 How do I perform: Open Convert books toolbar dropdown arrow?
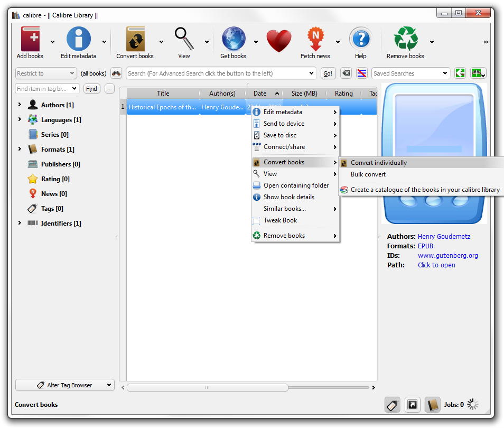(x=161, y=42)
